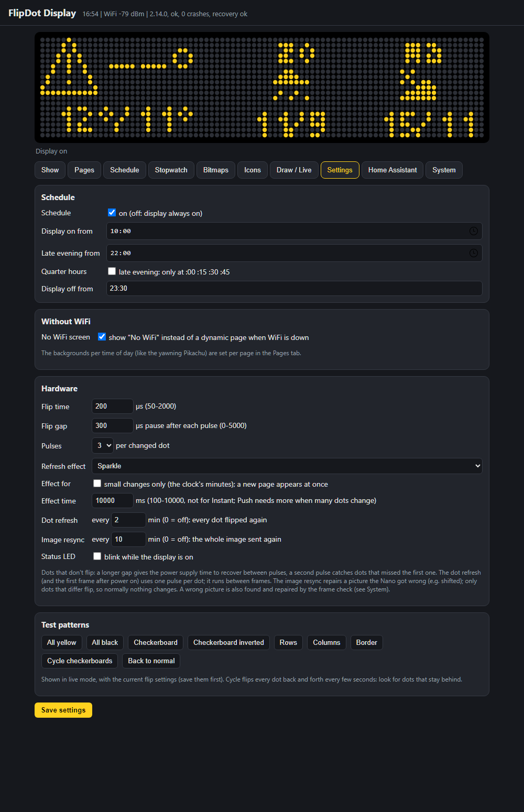
Task: Open the Stopwatch tab
Action: pyautogui.click(x=171, y=170)
